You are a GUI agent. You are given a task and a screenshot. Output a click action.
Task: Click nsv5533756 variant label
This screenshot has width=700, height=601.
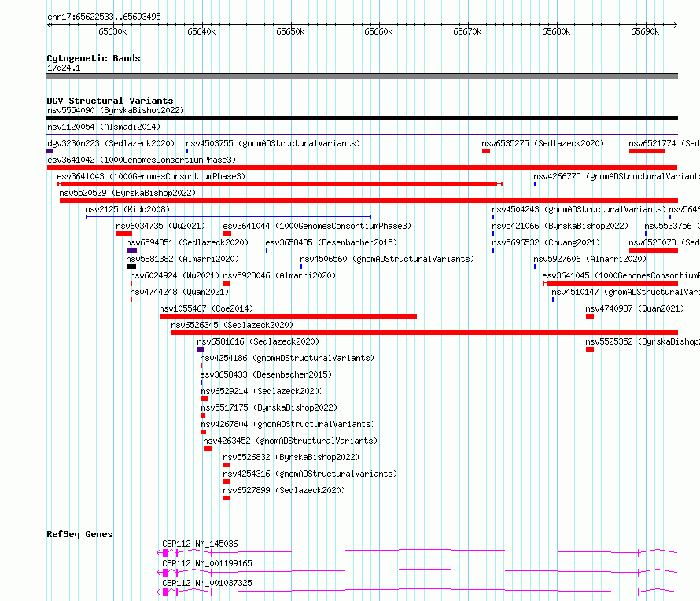(x=672, y=226)
